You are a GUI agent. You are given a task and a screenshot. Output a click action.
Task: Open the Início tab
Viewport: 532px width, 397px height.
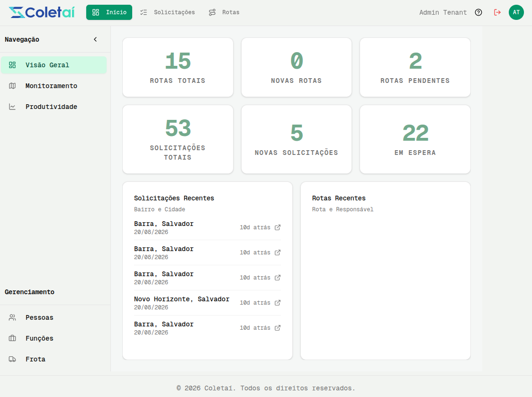pyautogui.click(x=109, y=12)
